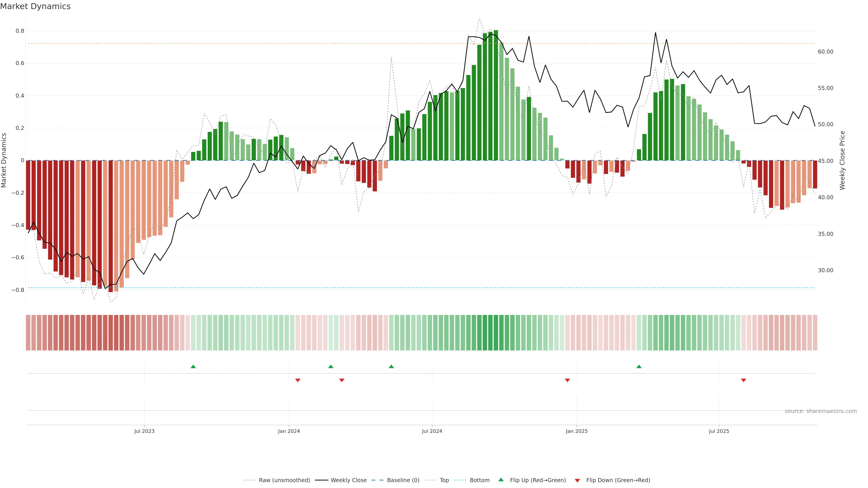Click the Flip Down legend triangle icon
This screenshot has width=868, height=488.
(x=577, y=481)
